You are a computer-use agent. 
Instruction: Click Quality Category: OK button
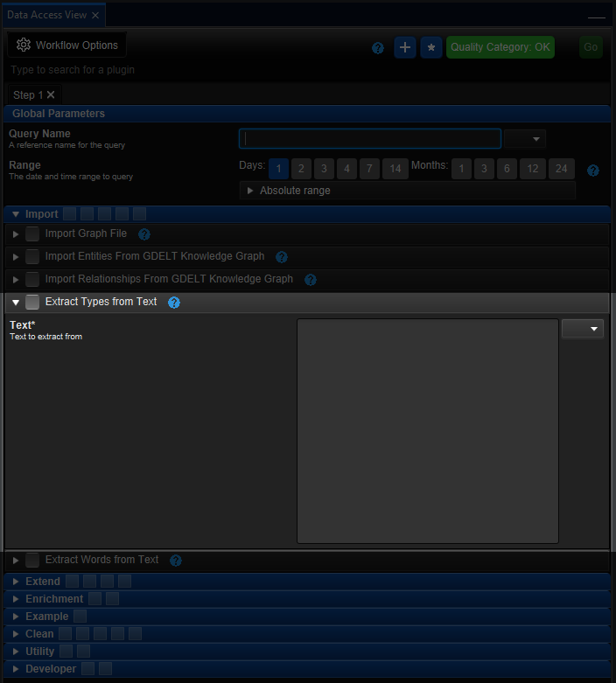500,47
